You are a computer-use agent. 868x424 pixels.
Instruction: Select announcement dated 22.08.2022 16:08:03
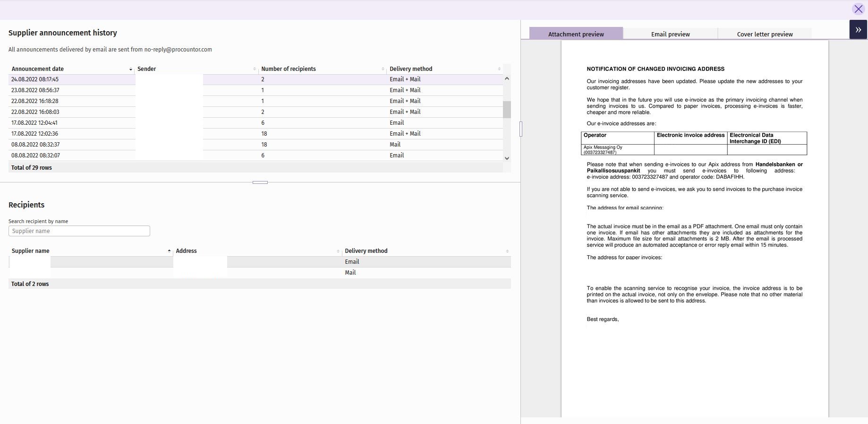(255, 112)
